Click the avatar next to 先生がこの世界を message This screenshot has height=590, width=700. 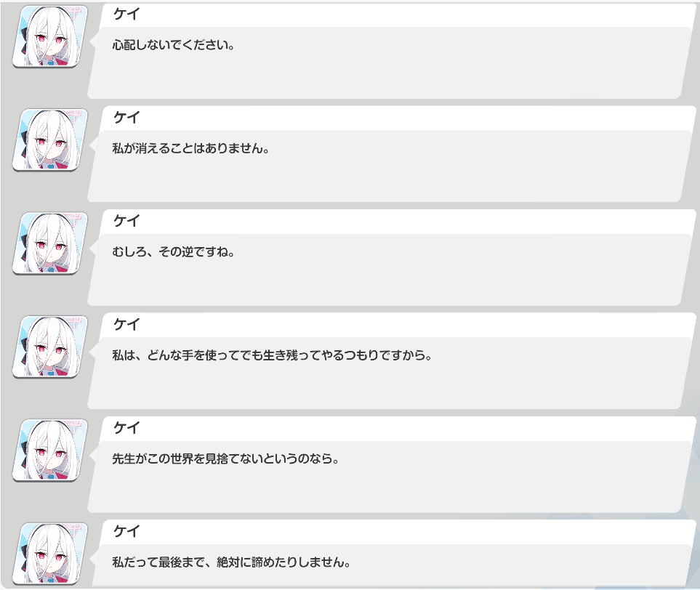point(50,450)
